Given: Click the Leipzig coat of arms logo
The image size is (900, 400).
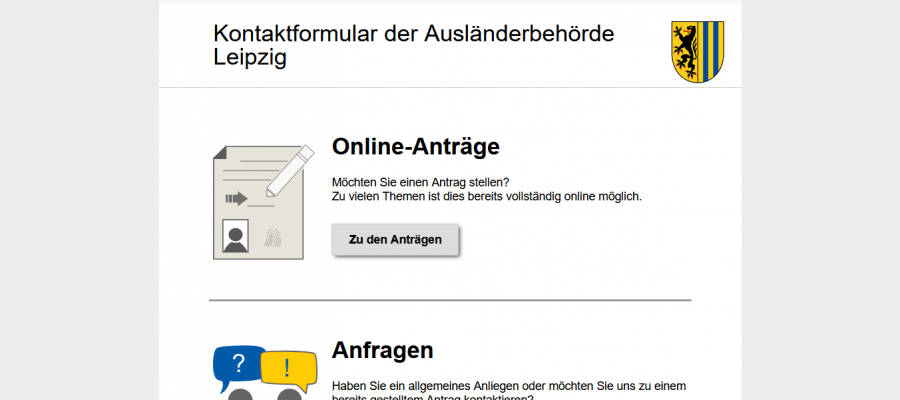Looking at the screenshot, I should coord(697,52).
